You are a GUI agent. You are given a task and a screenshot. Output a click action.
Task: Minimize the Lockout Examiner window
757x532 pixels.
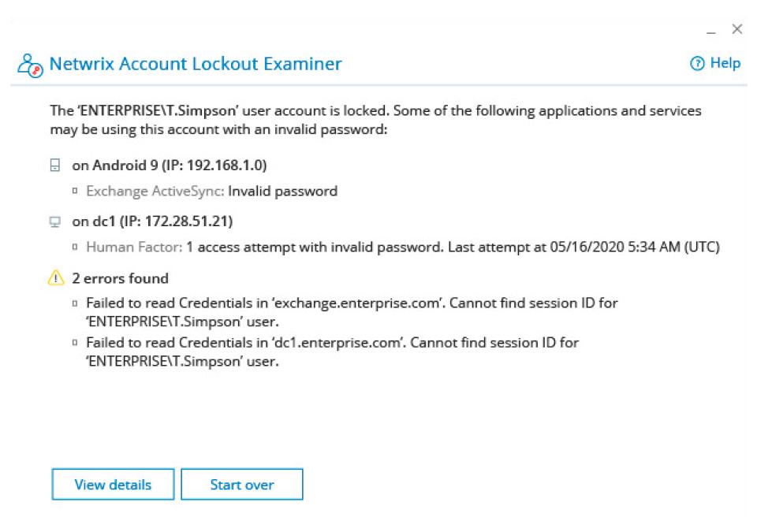point(710,30)
